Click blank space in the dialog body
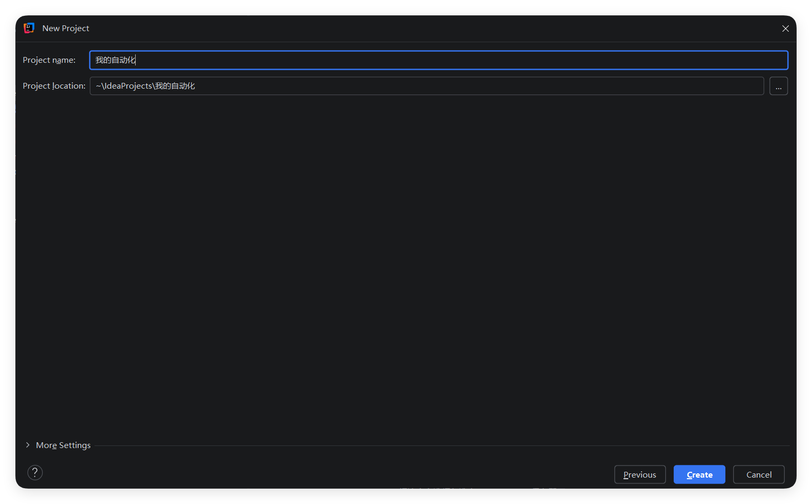The width and height of the screenshot is (812, 504). click(405, 264)
